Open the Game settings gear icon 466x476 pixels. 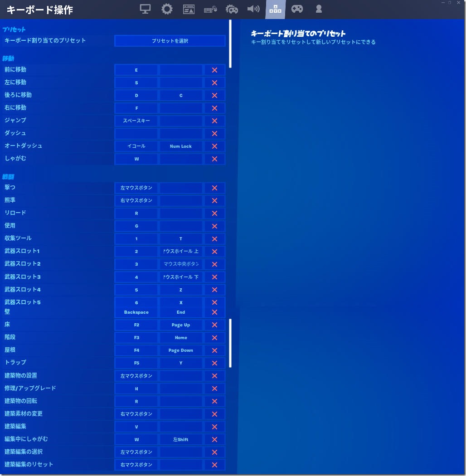167,9
